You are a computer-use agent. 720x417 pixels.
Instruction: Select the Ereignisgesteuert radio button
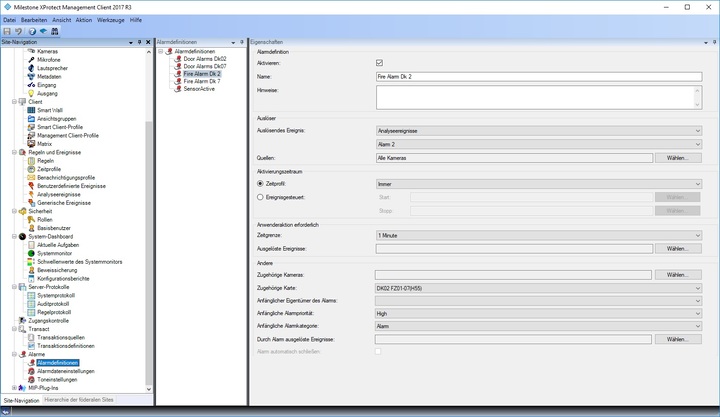(260, 197)
